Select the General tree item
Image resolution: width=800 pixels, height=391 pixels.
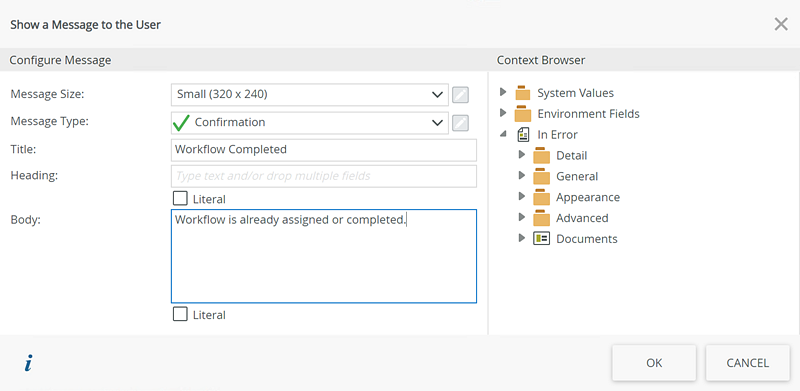point(577,176)
